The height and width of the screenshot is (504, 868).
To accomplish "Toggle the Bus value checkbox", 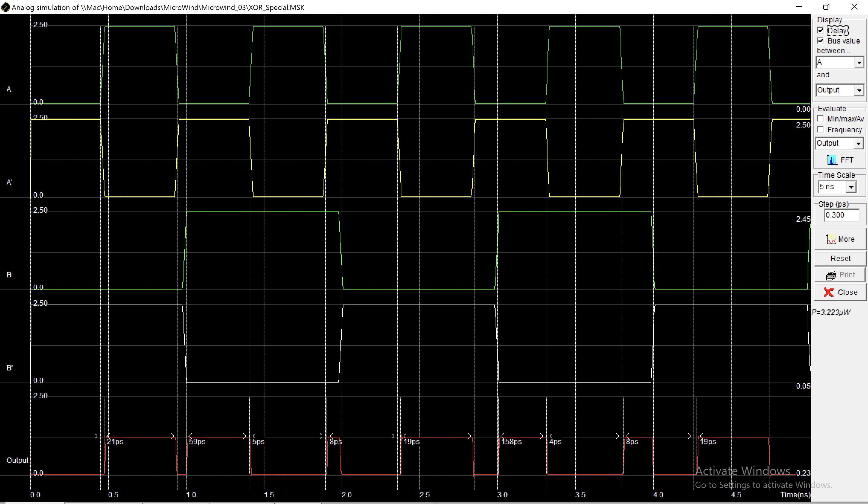I will pos(821,41).
